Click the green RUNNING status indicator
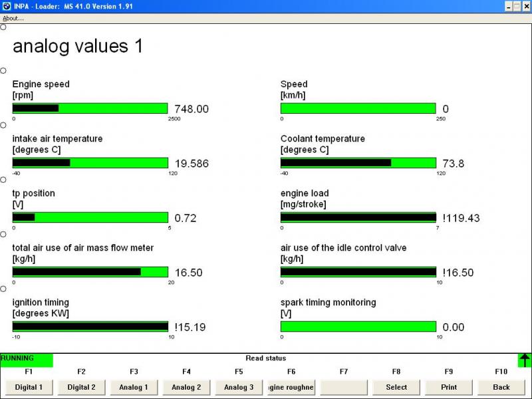532x399 pixels. coord(27,360)
